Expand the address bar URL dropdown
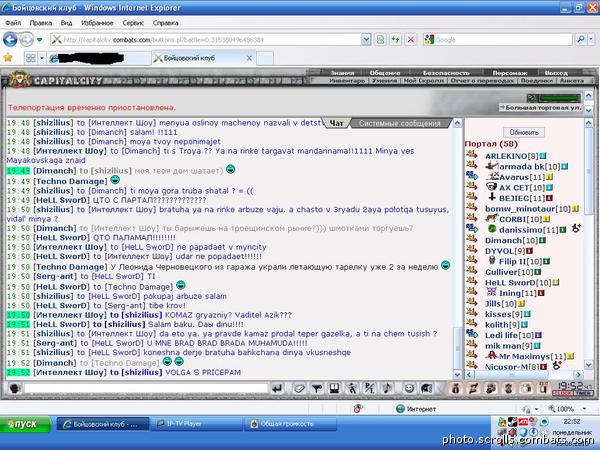The image size is (600, 450). (x=366, y=39)
